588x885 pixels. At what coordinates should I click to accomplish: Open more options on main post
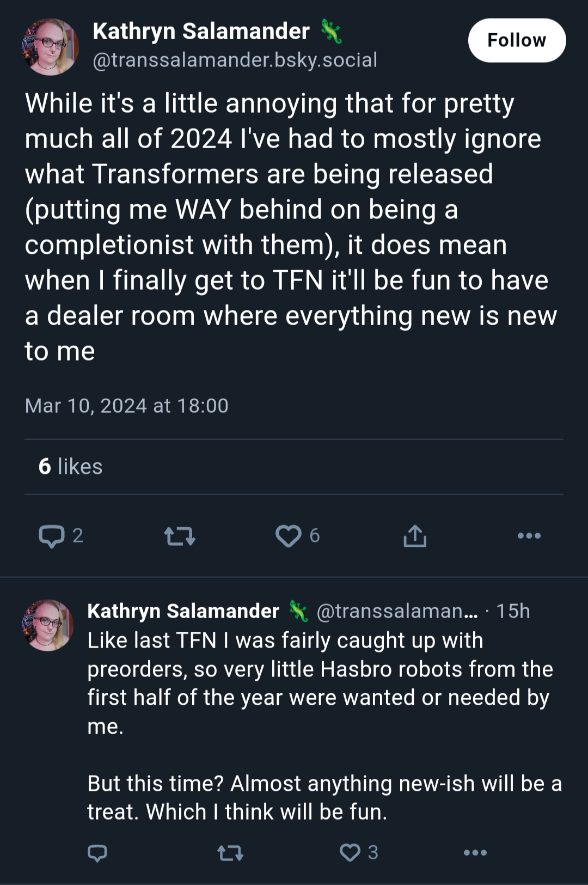(529, 536)
